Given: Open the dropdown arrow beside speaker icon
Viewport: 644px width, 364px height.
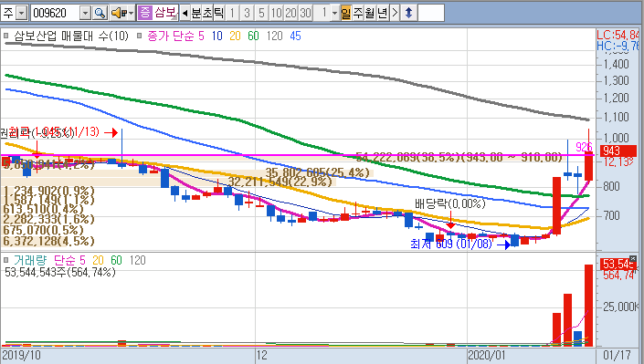Looking at the screenshot, I should tap(132, 13).
